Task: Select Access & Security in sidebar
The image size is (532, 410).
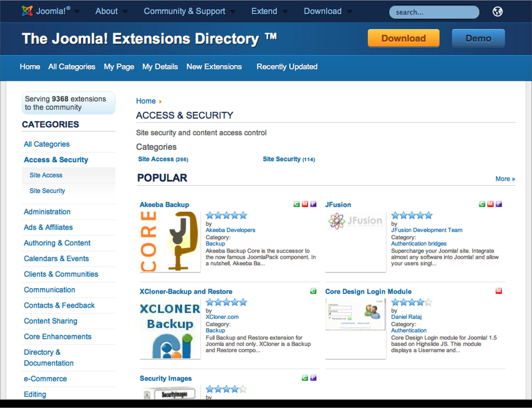Action: tap(56, 160)
